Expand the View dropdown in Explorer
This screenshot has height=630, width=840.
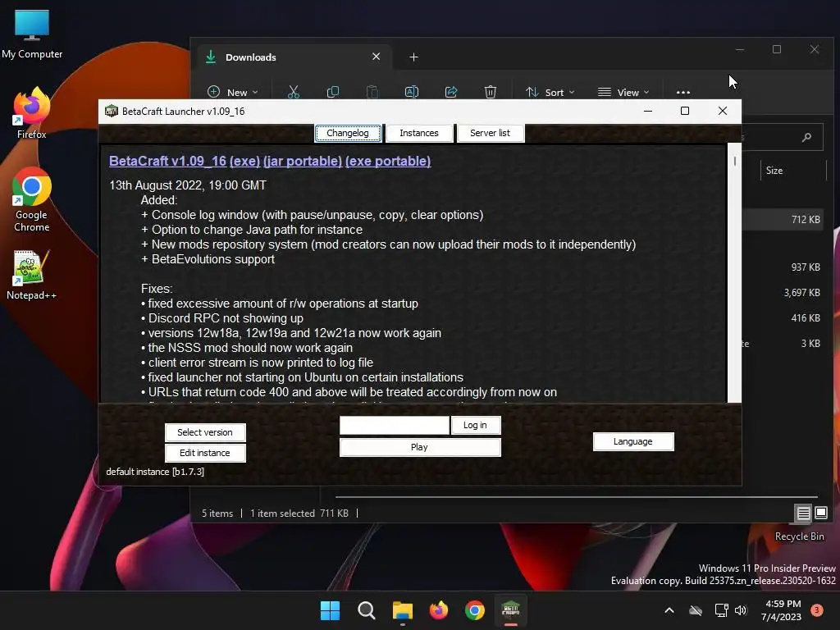tap(623, 92)
